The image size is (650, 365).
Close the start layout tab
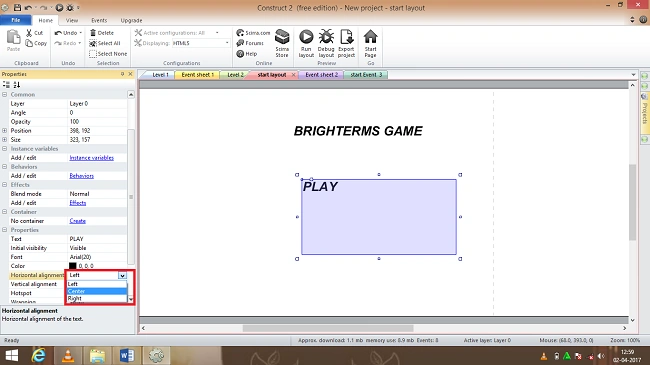click(x=293, y=75)
